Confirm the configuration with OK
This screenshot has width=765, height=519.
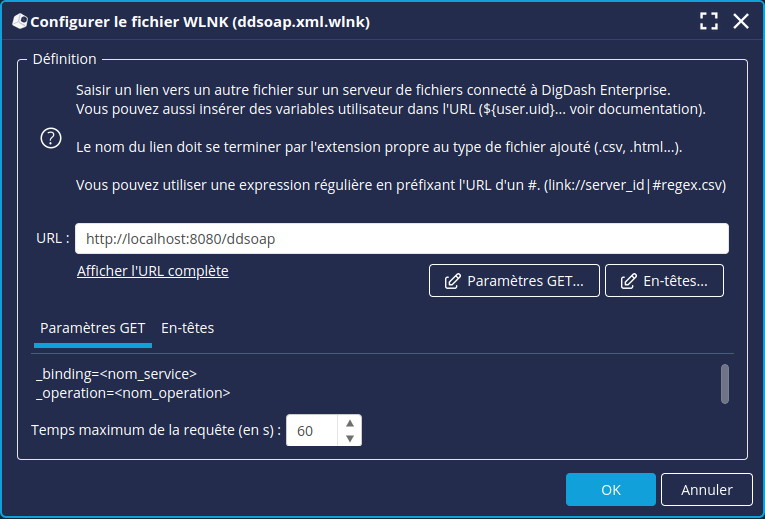pyautogui.click(x=610, y=490)
